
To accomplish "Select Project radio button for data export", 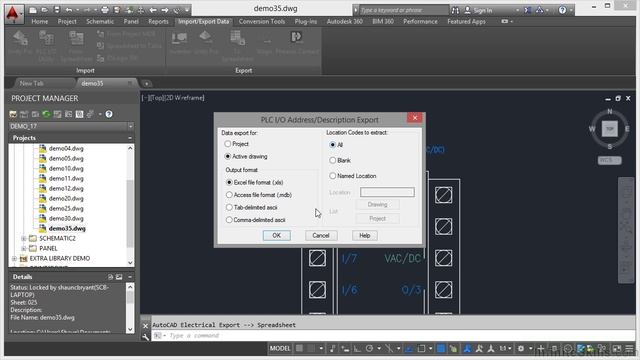I will pyautogui.click(x=228, y=144).
